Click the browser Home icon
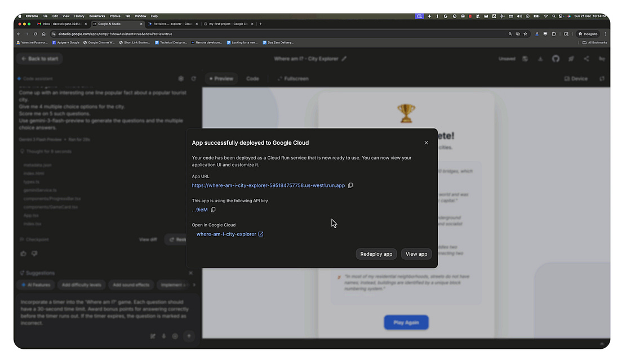The width and height of the screenshot is (631, 364). pos(43,34)
